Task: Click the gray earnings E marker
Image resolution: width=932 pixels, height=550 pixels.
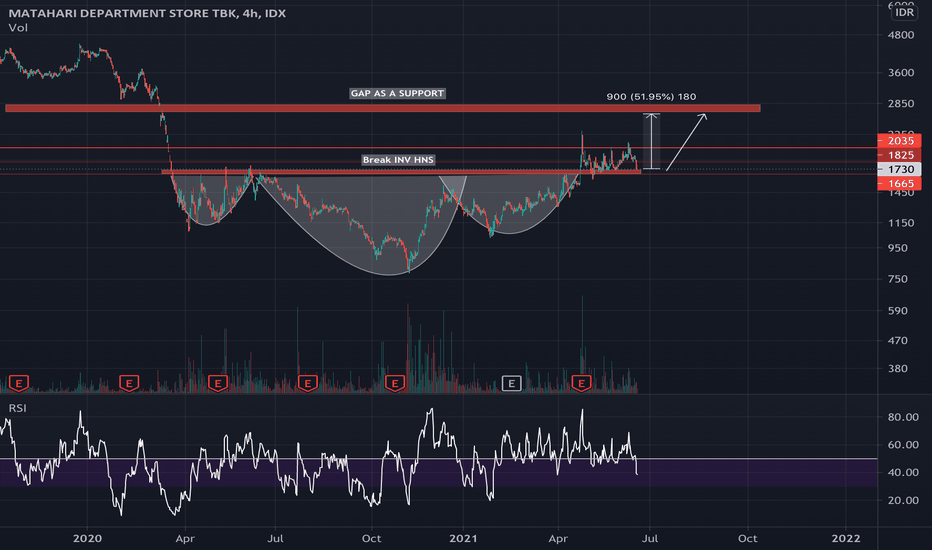Action: pyautogui.click(x=511, y=384)
